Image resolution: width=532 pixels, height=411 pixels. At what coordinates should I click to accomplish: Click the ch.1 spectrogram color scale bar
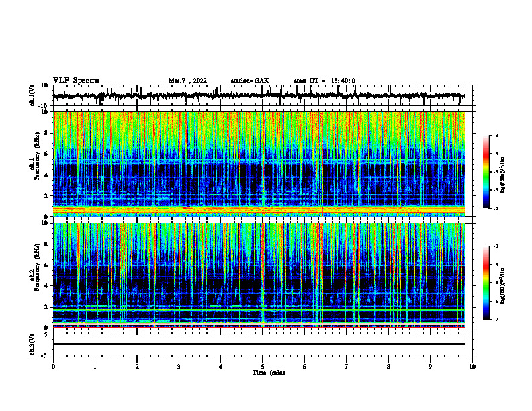point(486,172)
